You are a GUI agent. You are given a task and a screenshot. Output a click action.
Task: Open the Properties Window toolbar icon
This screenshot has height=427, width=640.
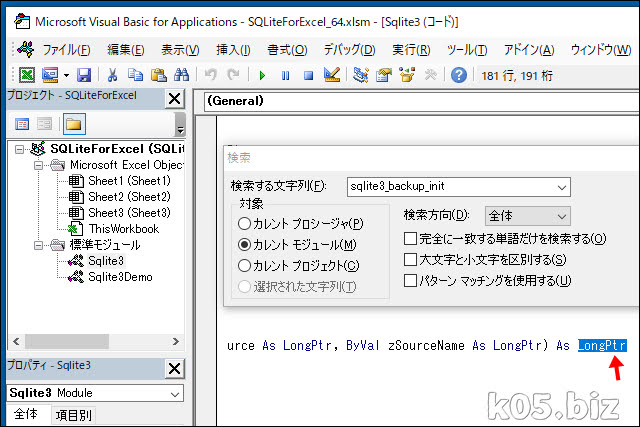click(x=384, y=75)
